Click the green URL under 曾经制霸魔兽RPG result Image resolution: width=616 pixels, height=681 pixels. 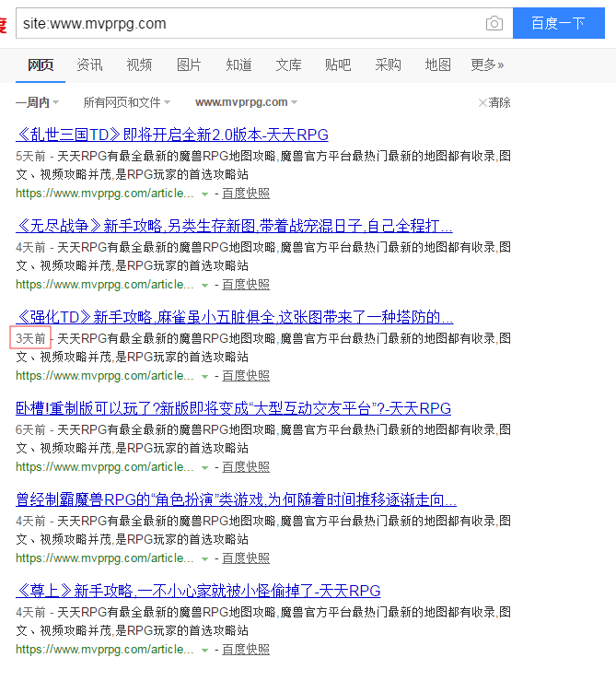point(105,558)
